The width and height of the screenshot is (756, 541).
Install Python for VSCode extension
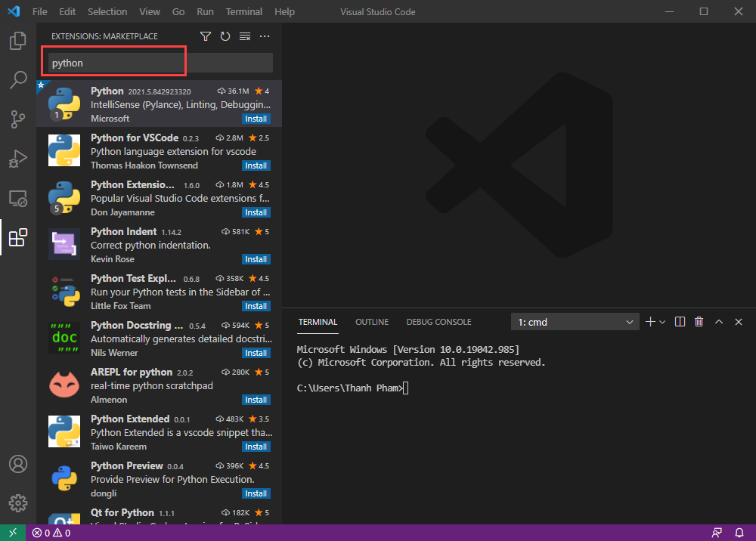(x=256, y=165)
